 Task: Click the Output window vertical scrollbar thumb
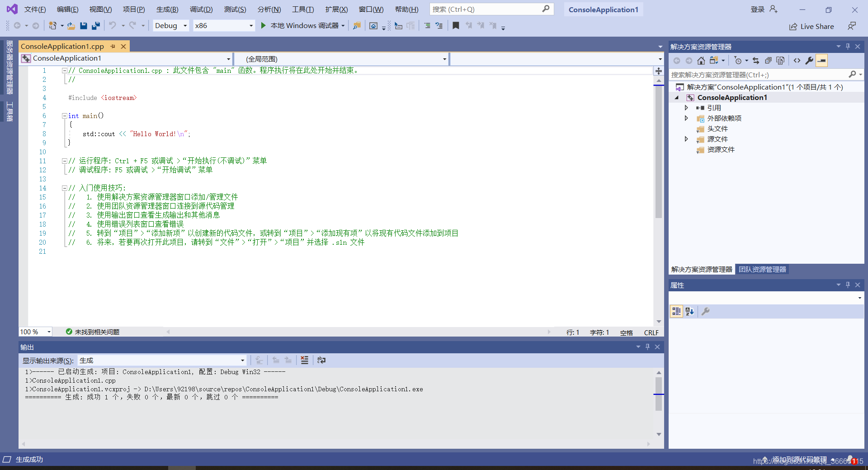659,394
